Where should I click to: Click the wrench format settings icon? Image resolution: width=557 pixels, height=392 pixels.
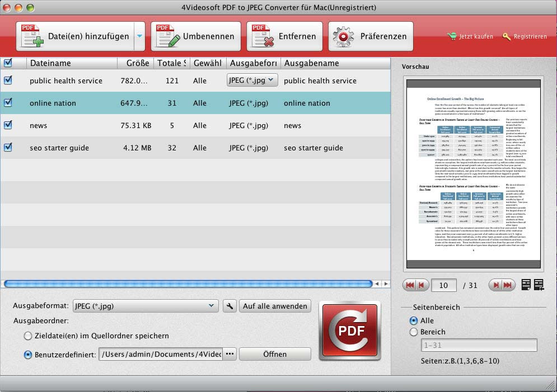(x=230, y=306)
